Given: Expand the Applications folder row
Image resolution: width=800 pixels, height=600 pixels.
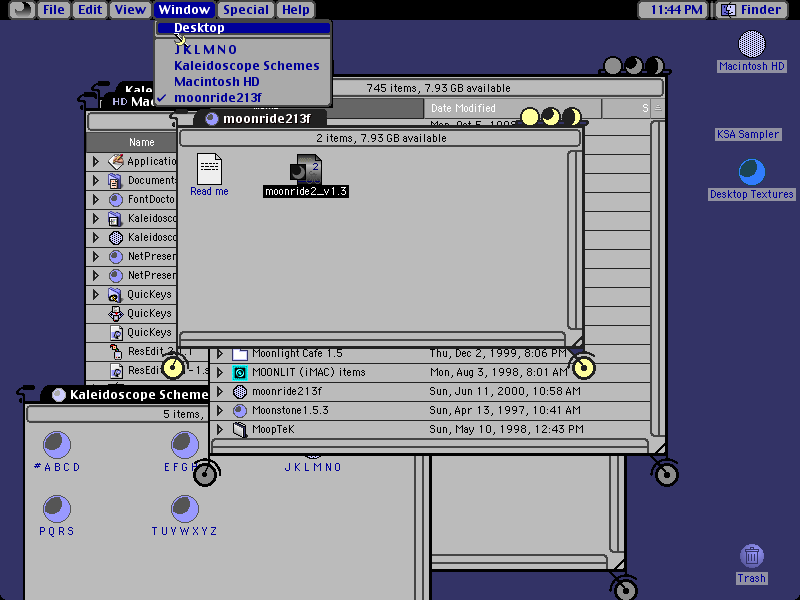Looking at the screenshot, I should pos(95,162).
